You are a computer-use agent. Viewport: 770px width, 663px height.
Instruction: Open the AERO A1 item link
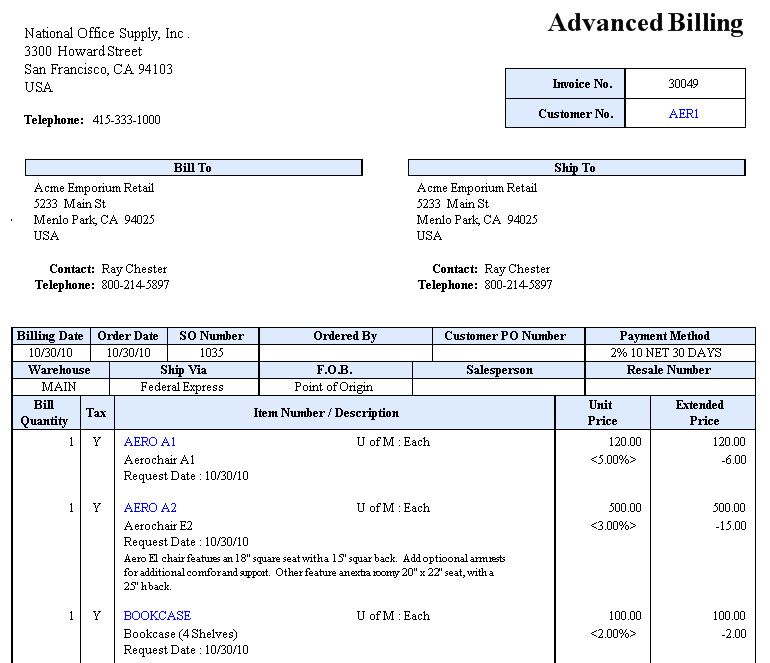(150, 442)
